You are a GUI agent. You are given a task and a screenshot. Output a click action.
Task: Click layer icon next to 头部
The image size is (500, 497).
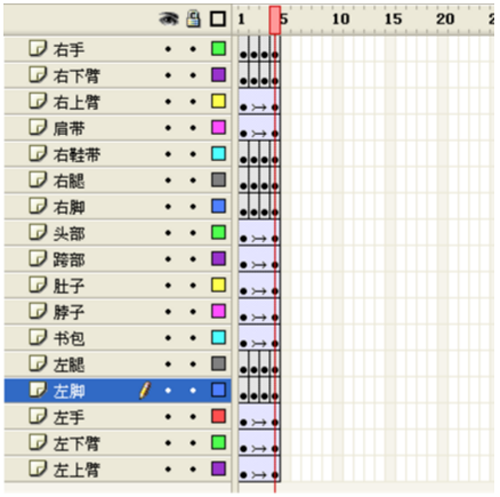[38, 232]
